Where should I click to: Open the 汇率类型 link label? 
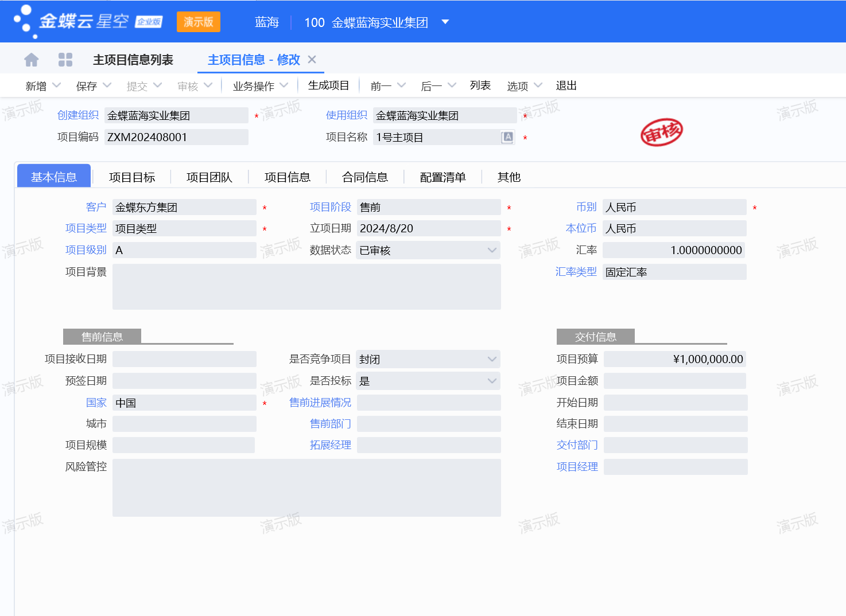(576, 272)
